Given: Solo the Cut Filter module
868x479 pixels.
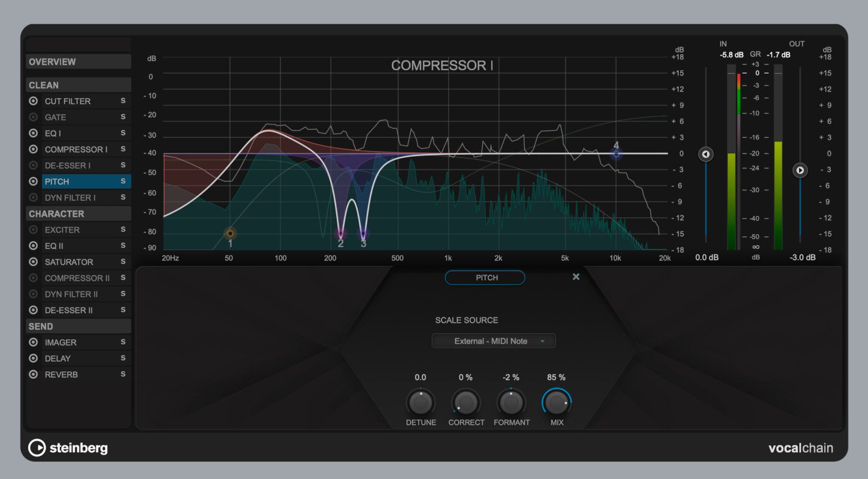Looking at the screenshot, I should pyautogui.click(x=123, y=101).
